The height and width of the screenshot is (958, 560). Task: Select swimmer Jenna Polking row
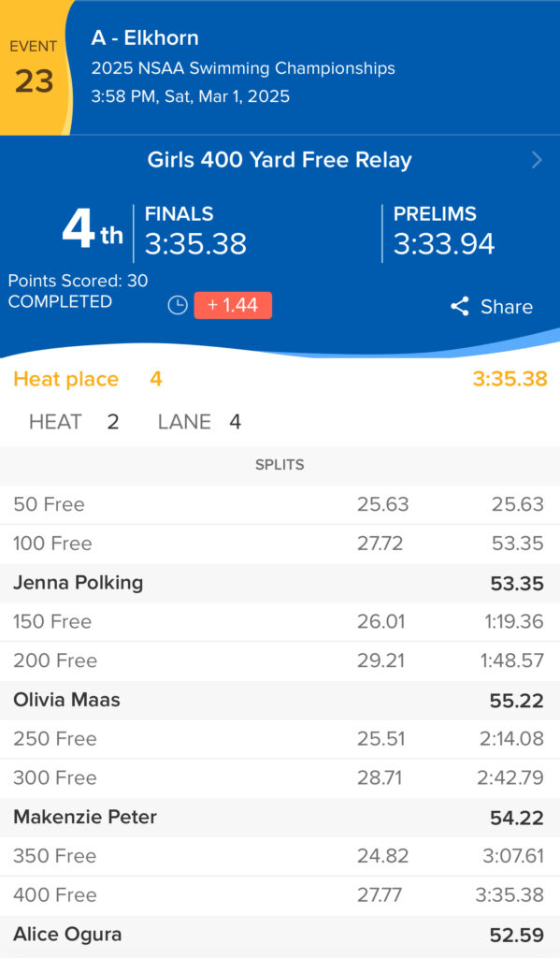(280, 584)
